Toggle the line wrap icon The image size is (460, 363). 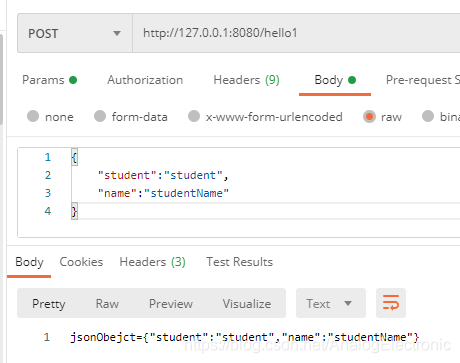[x=391, y=303]
